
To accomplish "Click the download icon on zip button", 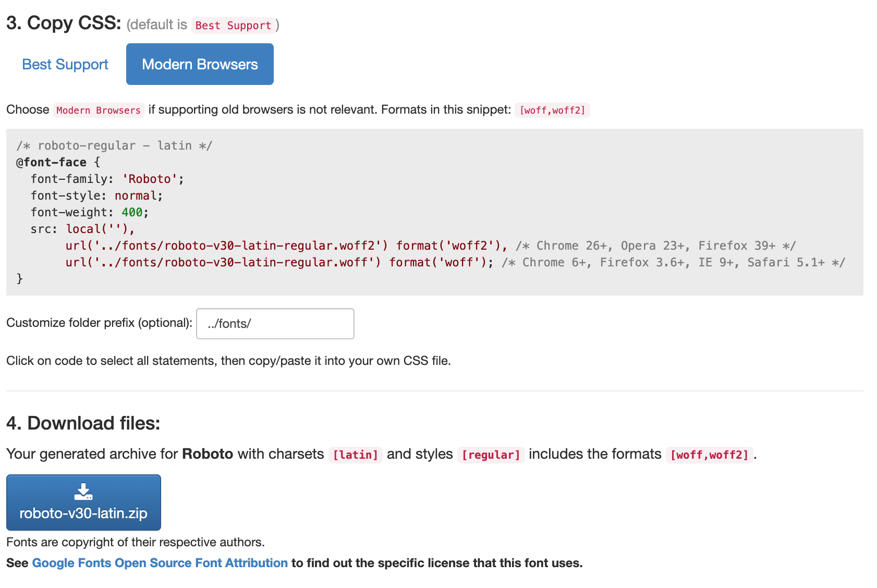I will [83, 492].
